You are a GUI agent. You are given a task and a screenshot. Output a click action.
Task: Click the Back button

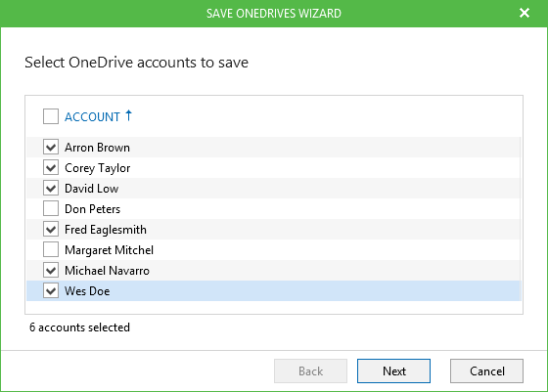pyautogui.click(x=310, y=370)
